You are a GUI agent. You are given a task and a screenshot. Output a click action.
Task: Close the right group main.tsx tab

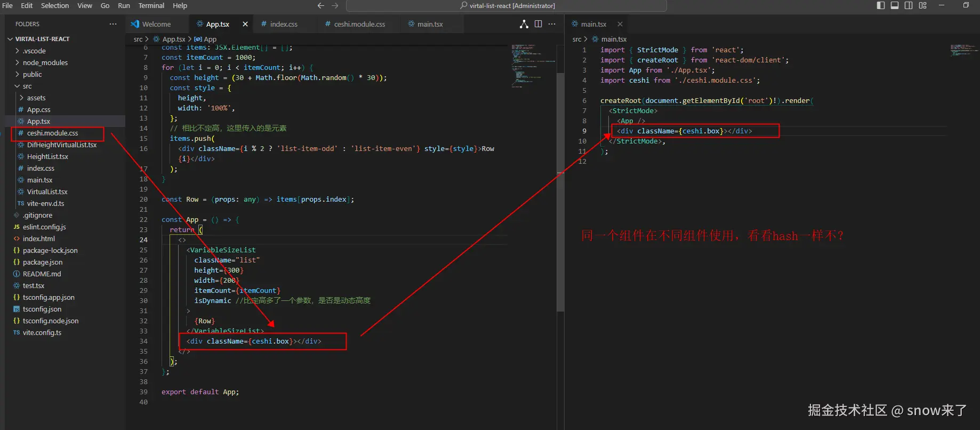pyautogui.click(x=620, y=24)
